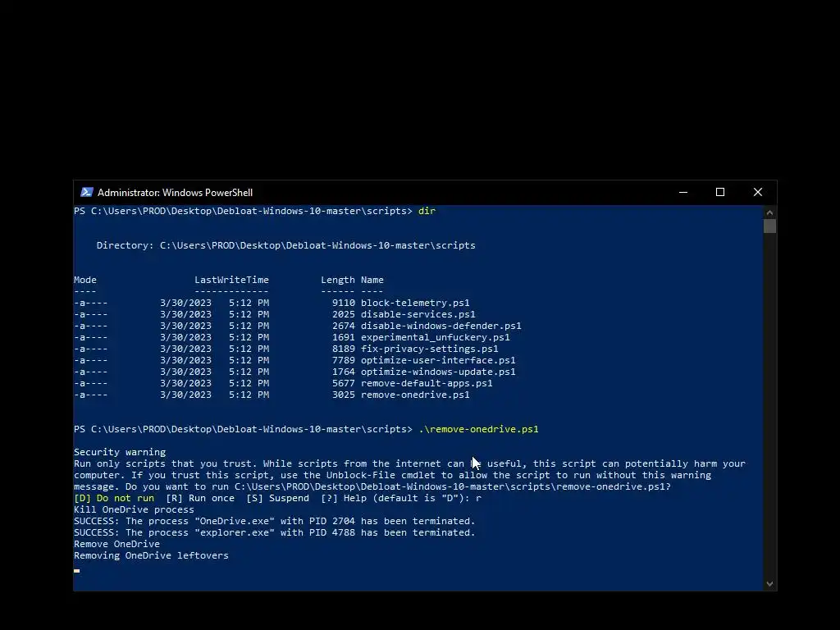
Task: Click the '[D] Do not run' option text
Action: click(x=114, y=498)
